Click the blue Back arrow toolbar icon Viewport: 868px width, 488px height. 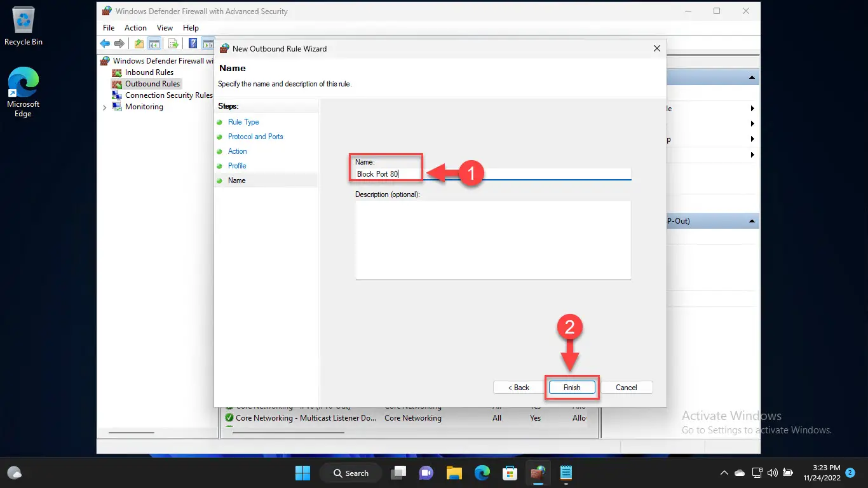pos(105,43)
